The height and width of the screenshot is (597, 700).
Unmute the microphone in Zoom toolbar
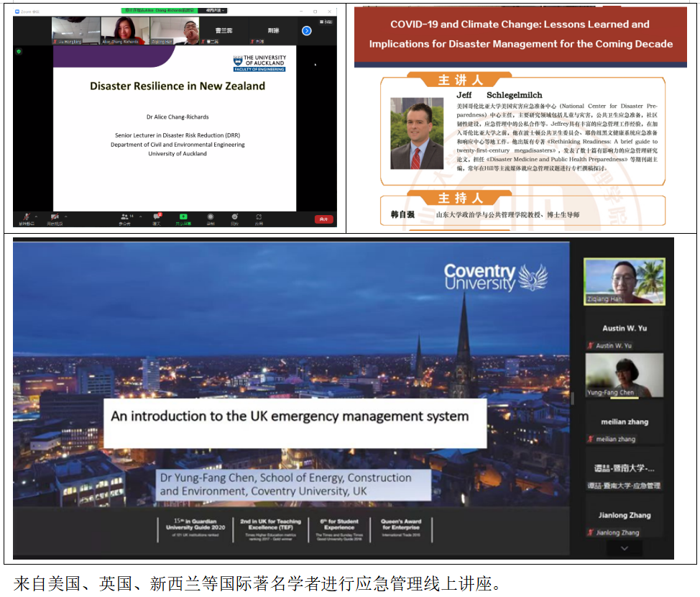pyautogui.click(x=26, y=217)
